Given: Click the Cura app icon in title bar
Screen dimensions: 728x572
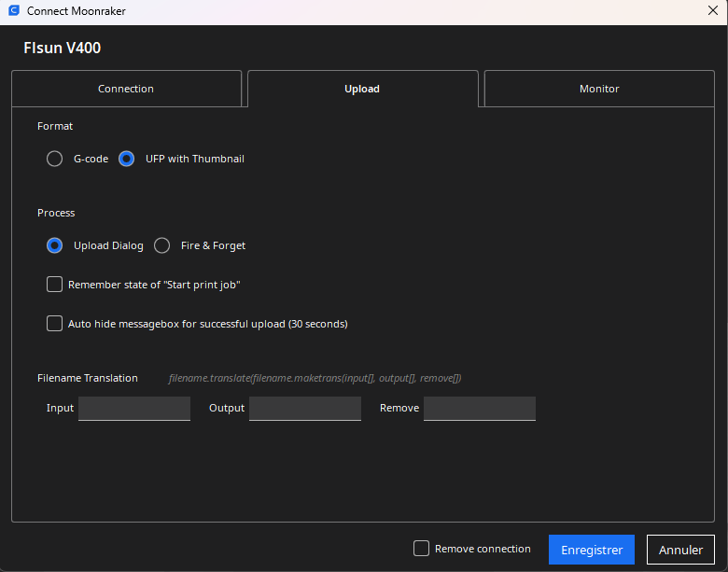Looking at the screenshot, I should (14, 10).
